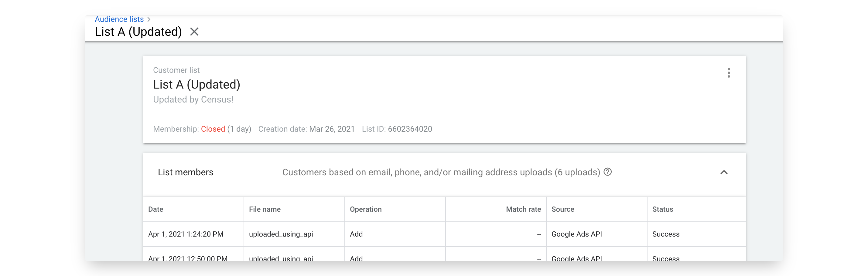Image resolution: width=868 pixels, height=276 pixels.
Task: Click the Updated by Census! description
Action: (x=193, y=99)
